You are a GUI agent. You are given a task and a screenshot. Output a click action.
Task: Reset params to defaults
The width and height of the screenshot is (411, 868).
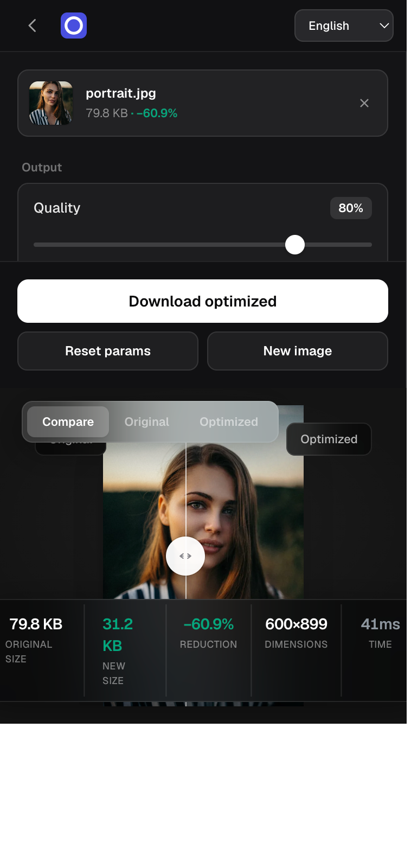(x=108, y=351)
